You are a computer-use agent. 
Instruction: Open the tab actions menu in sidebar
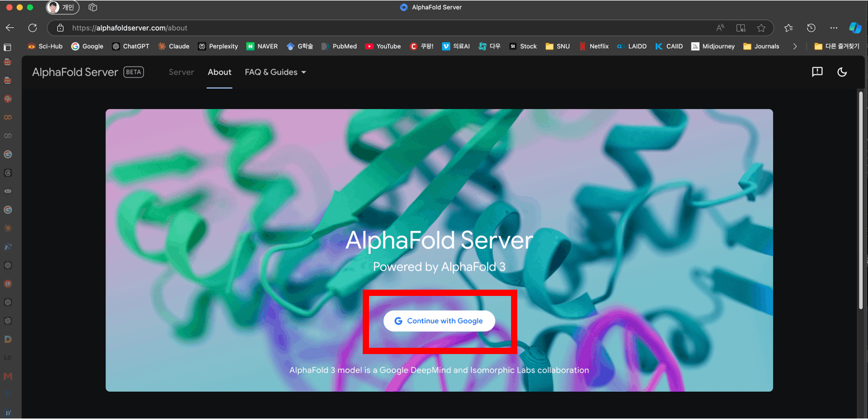click(x=7, y=47)
